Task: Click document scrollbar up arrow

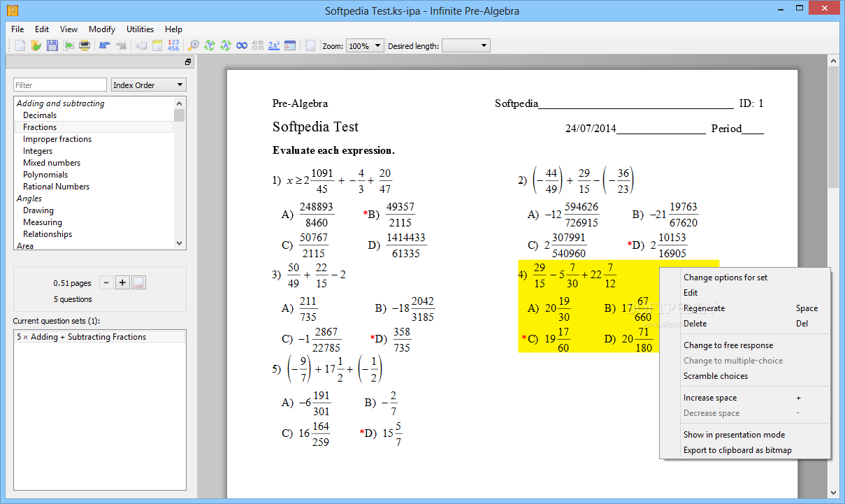Action: 833,62
